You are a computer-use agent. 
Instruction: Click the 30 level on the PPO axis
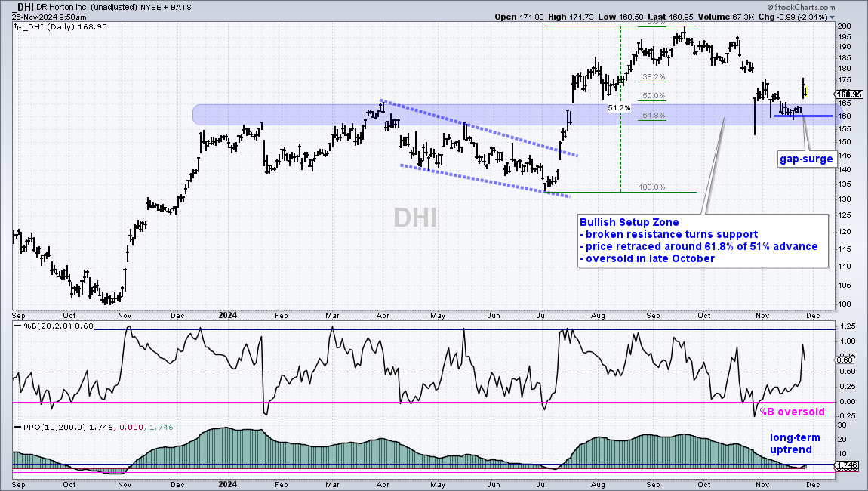[x=842, y=425]
